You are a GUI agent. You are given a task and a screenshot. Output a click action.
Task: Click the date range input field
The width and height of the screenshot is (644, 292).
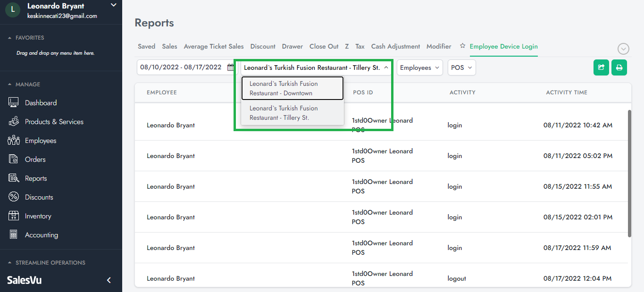pyautogui.click(x=181, y=67)
